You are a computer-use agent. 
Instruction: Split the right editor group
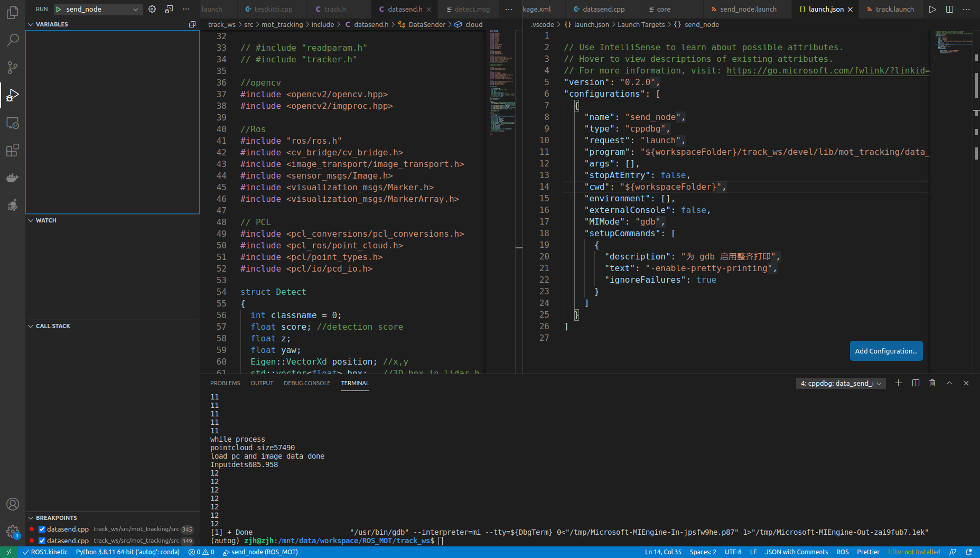(949, 9)
